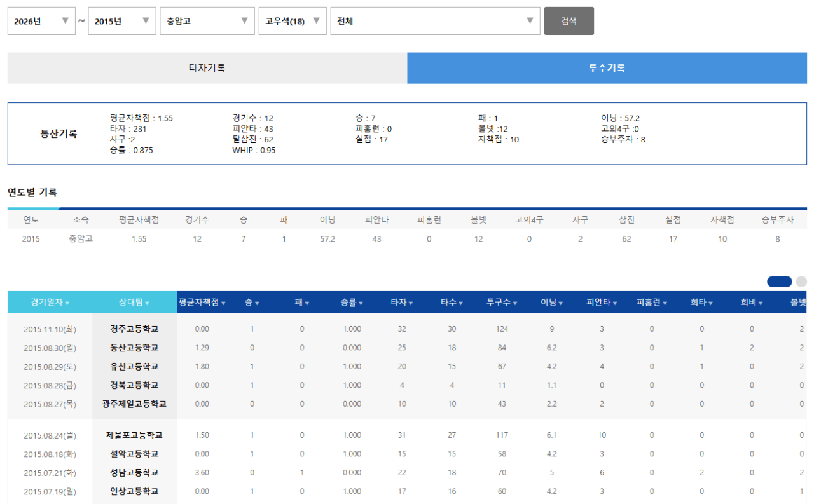Screen dimensions: 814x504
Task: Click the 검색 search button
Action: pos(569,21)
